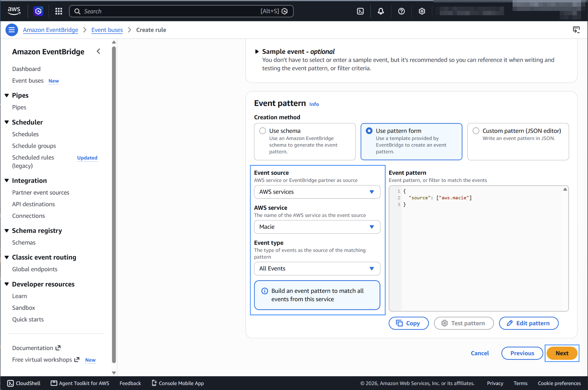
Task: Open Dashboard in the sidebar
Action: click(x=26, y=69)
